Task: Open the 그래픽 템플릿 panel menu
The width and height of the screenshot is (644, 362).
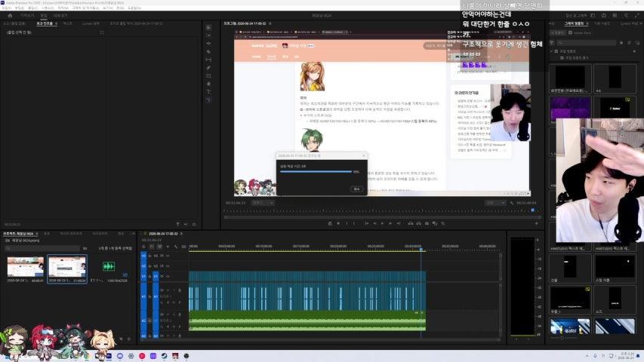Action: pyautogui.click(x=587, y=24)
